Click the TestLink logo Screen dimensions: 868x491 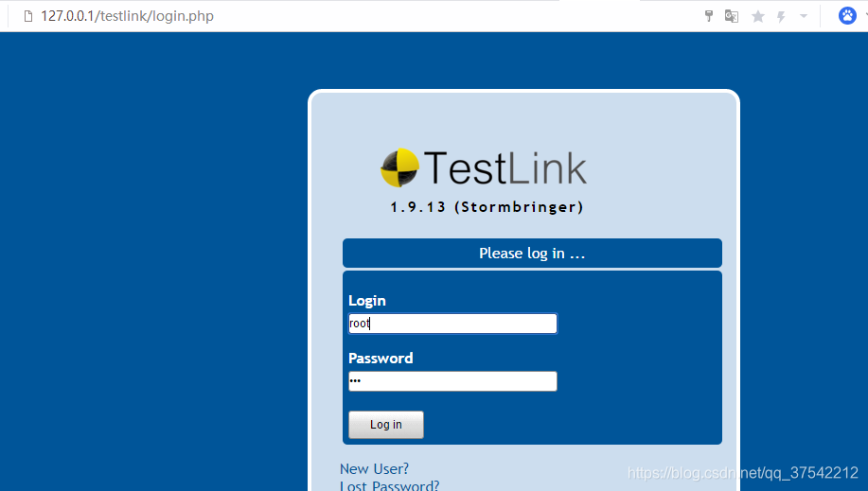[484, 167]
